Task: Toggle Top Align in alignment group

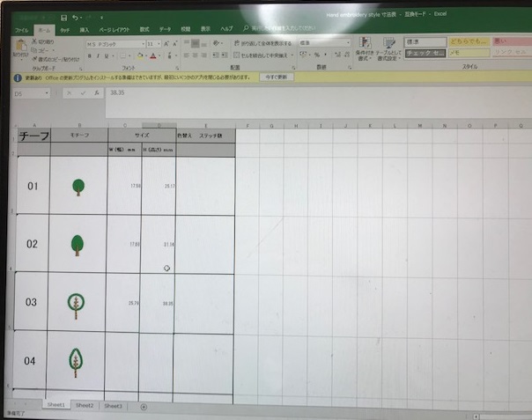Action: pos(187,43)
